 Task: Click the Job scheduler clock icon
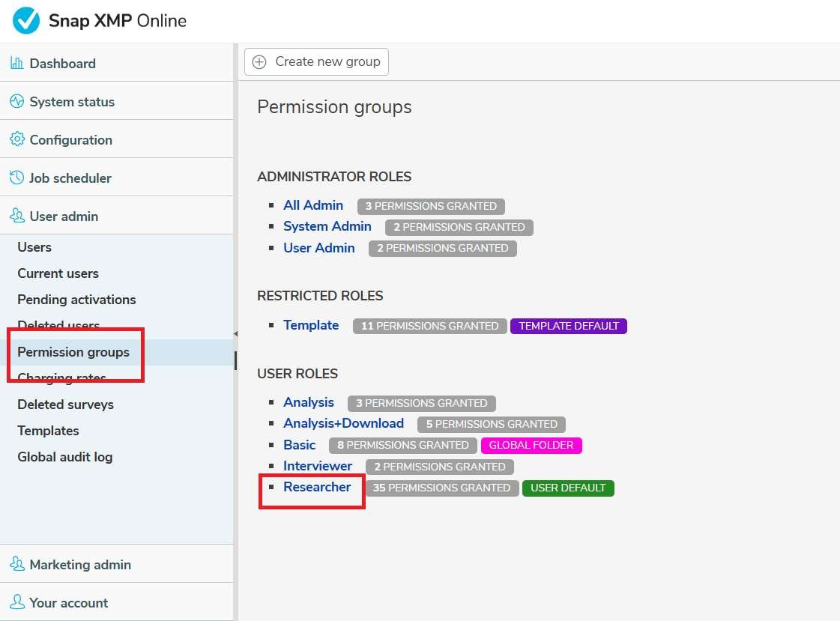pos(16,178)
